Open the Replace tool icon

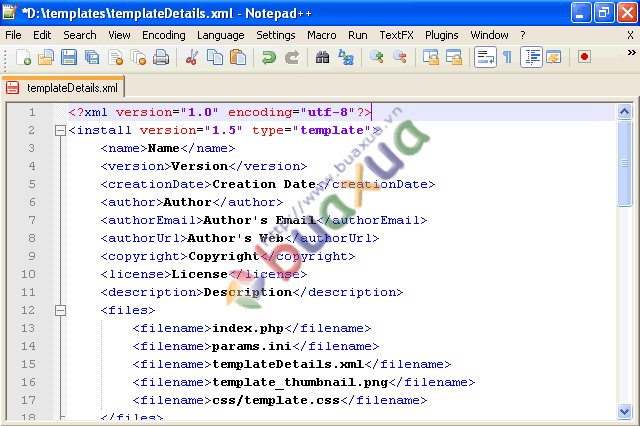coord(346,57)
